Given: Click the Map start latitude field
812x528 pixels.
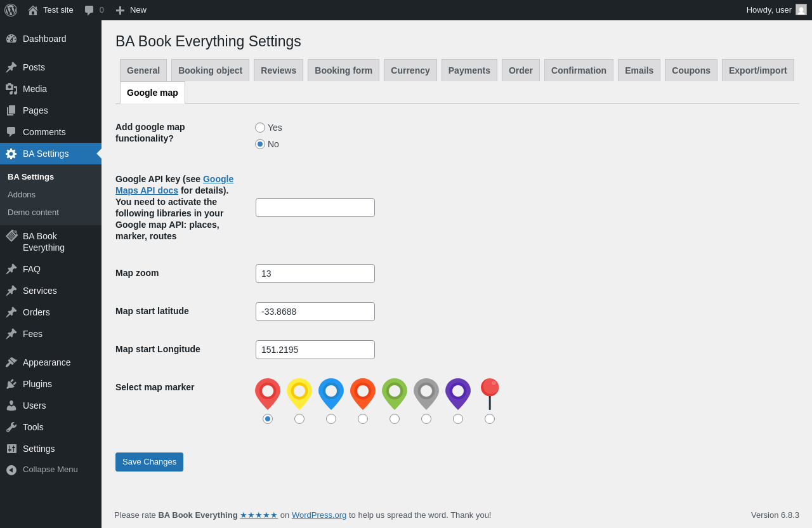Looking at the screenshot, I should (315, 312).
